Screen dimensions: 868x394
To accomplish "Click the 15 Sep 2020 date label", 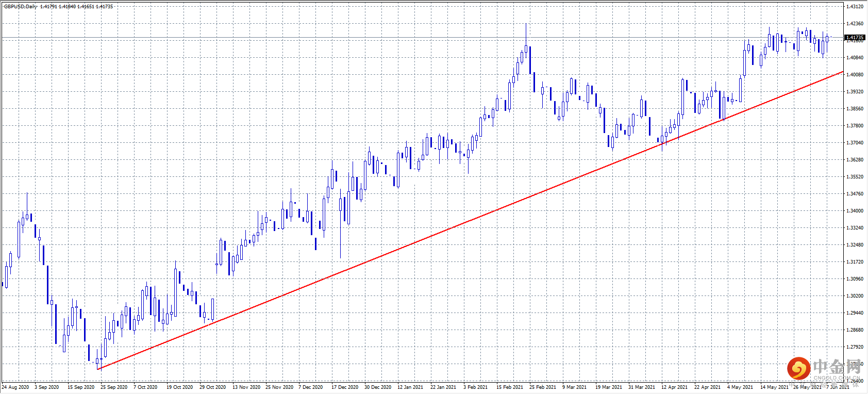I will click(81, 387).
